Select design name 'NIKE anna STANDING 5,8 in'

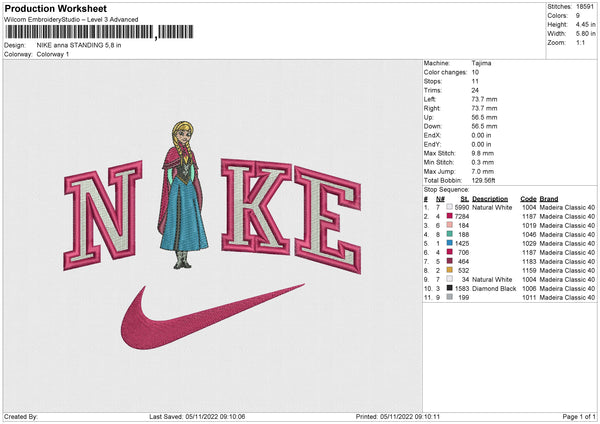point(79,45)
